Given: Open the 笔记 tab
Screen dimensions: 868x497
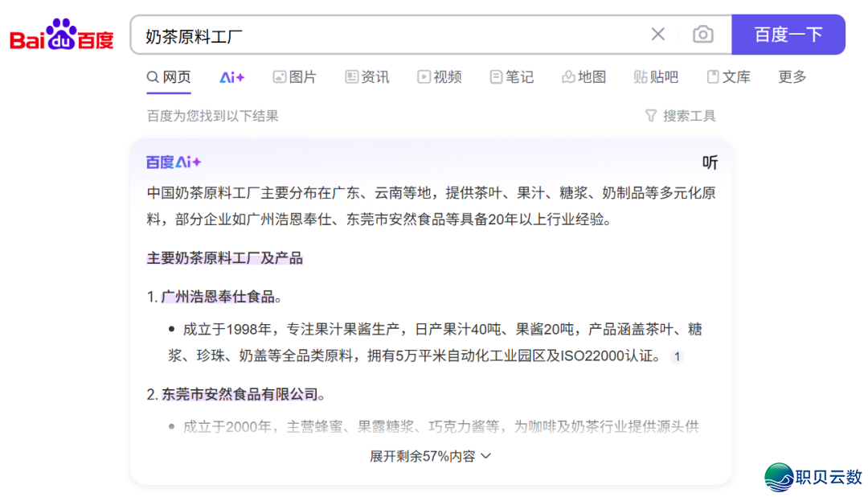Looking at the screenshot, I should click(x=512, y=77).
